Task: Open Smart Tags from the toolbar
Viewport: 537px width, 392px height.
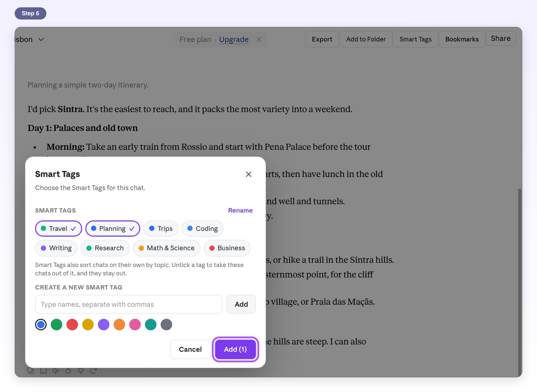Action: tap(416, 39)
